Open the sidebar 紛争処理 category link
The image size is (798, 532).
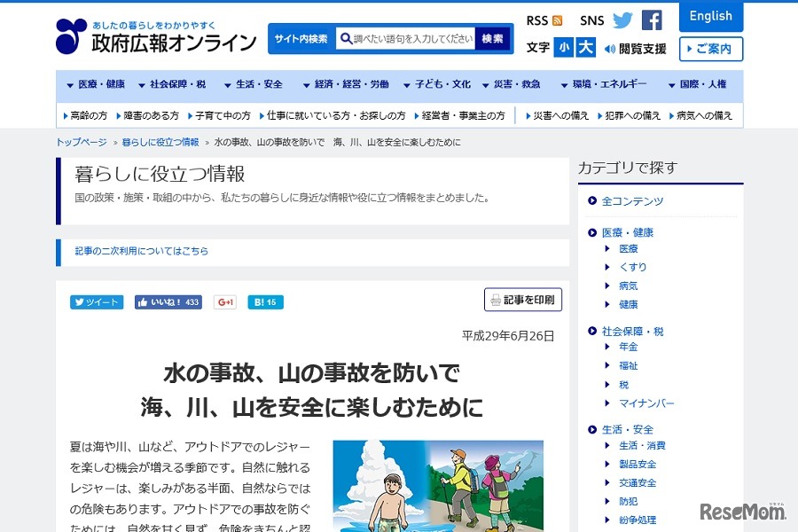(x=638, y=520)
